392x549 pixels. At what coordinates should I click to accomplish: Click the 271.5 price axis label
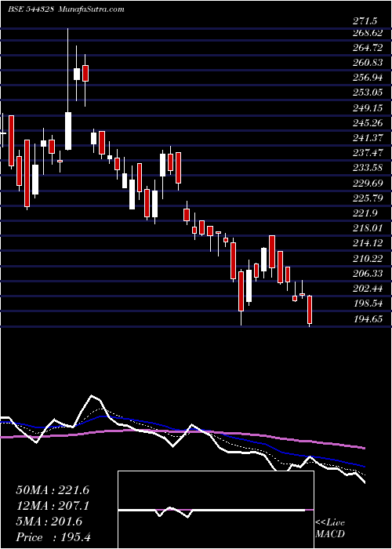coord(365,22)
